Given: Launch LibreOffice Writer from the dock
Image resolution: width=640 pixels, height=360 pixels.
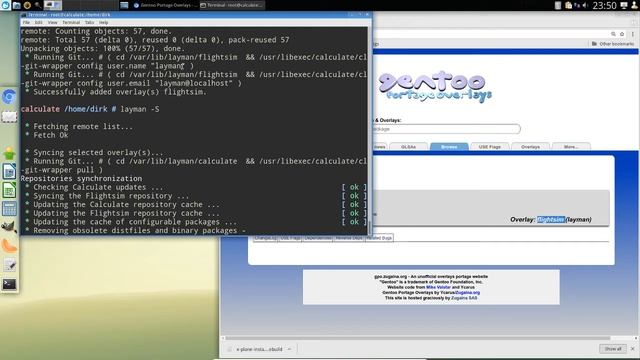Looking at the screenshot, I should coord(9,171).
